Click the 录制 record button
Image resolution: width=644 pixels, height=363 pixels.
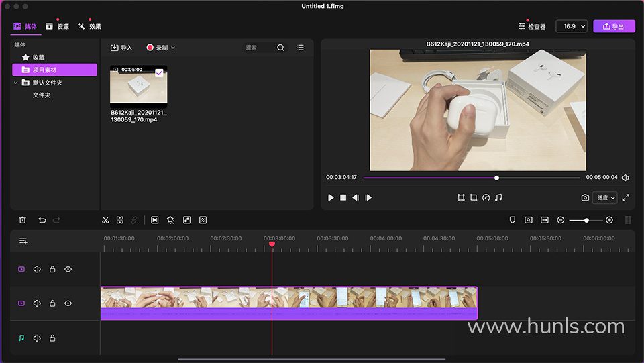pyautogui.click(x=157, y=48)
